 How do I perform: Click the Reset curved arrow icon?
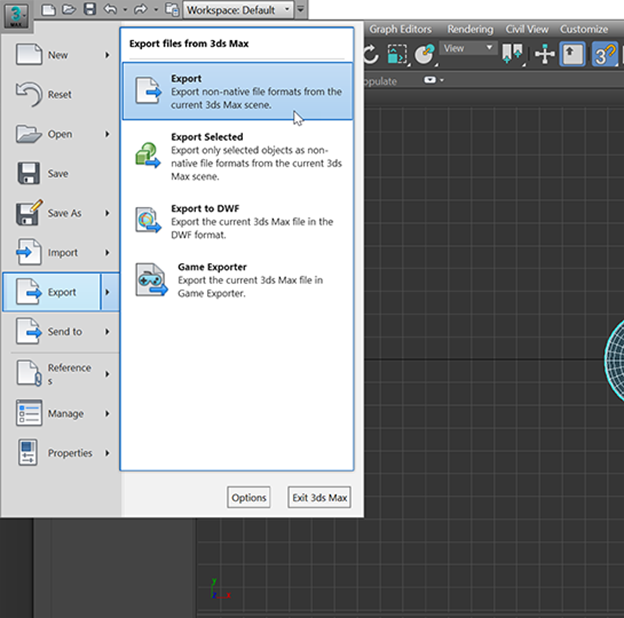coord(29,94)
